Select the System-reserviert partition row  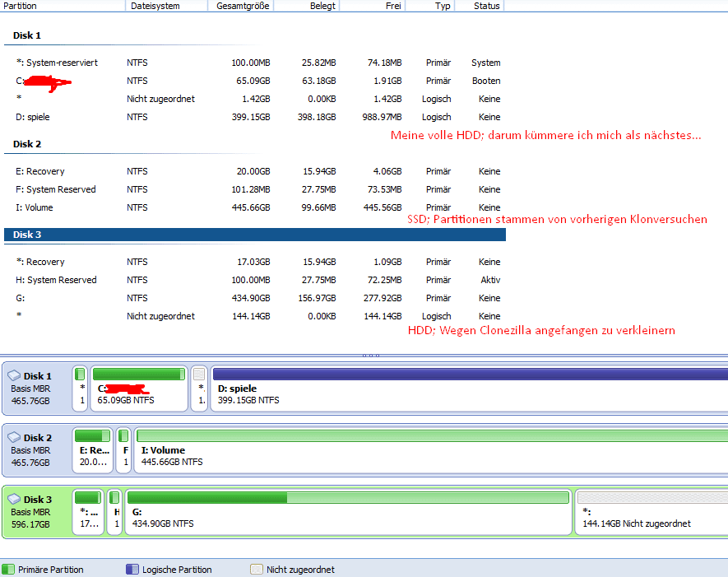[x=254, y=63]
